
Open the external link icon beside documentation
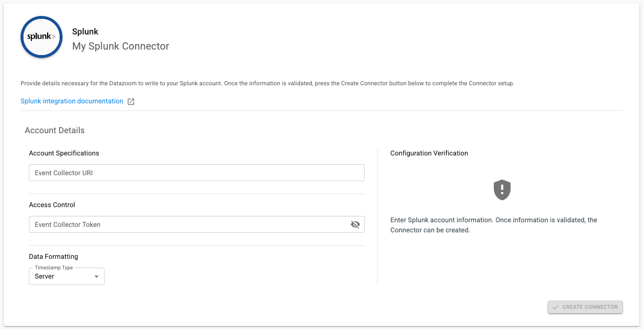point(131,101)
